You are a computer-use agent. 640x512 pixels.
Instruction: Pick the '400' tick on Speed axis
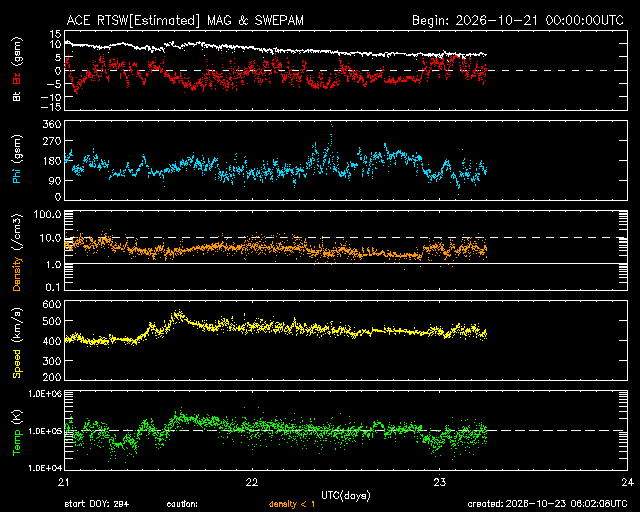point(52,341)
